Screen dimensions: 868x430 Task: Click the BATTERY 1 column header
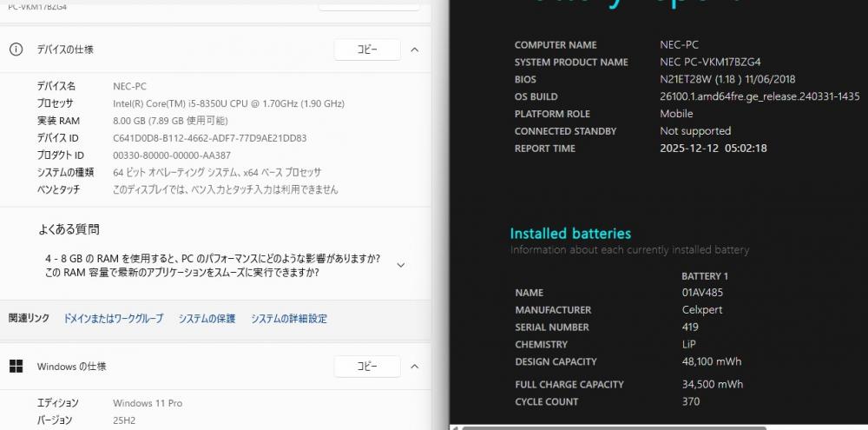705,276
